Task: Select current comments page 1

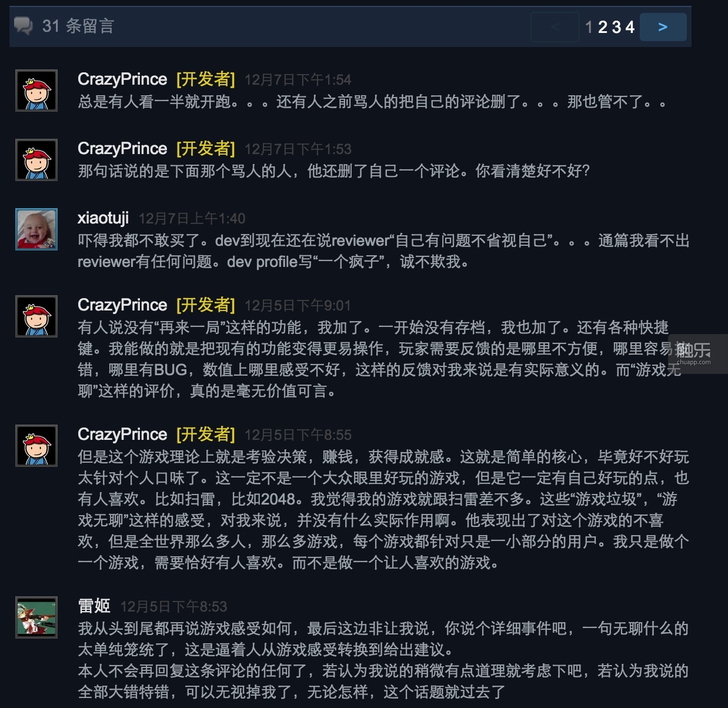Action: 589,27
